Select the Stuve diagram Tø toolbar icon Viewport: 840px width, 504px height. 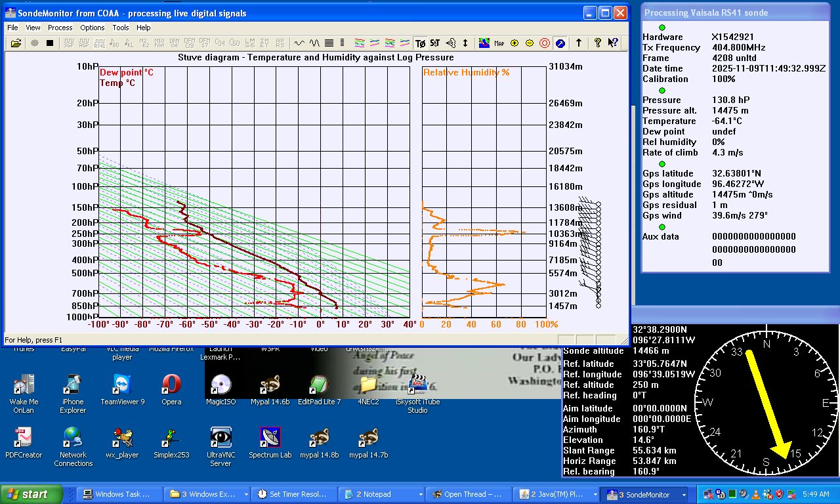tap(420, 43)
